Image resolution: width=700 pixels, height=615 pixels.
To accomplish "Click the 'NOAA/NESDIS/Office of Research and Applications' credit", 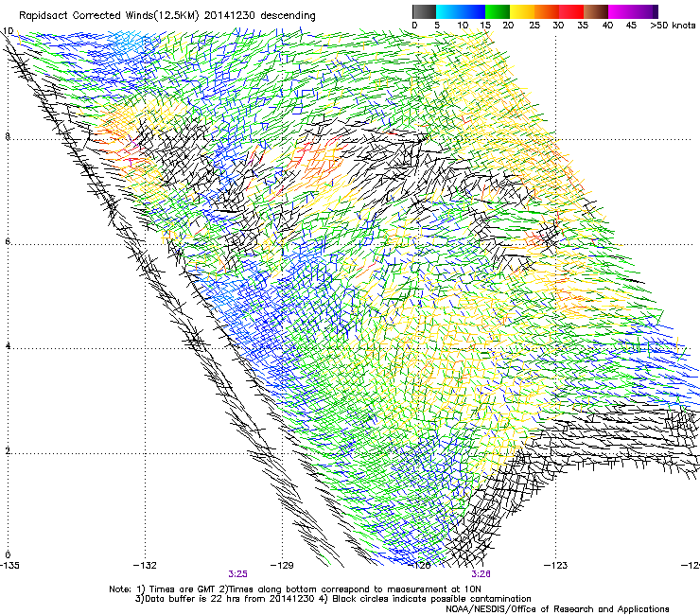I will [x=557, y=609].
